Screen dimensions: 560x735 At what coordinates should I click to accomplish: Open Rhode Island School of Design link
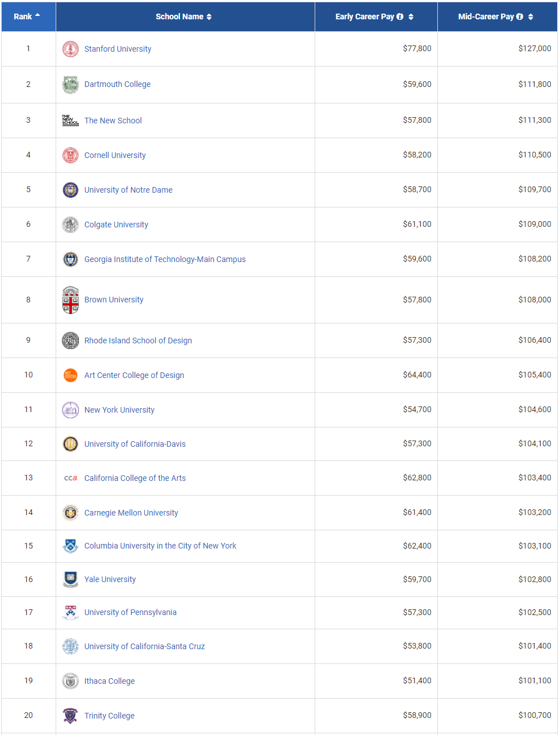(x=138, y=340)
